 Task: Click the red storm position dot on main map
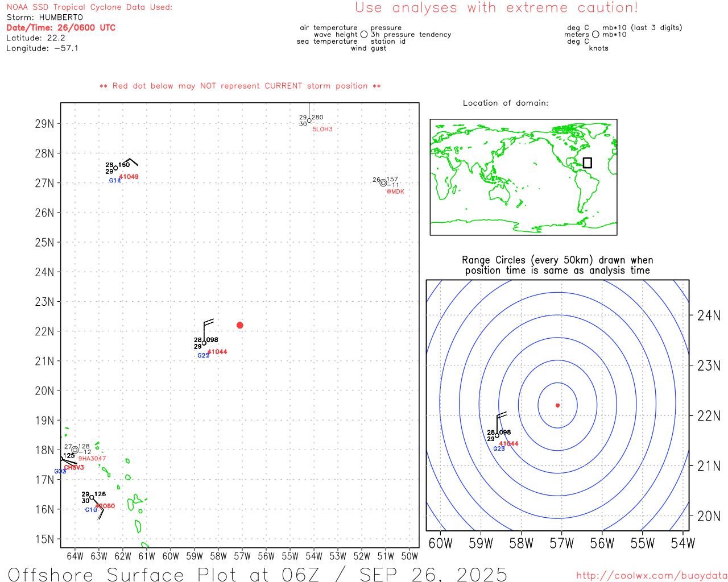coord(239,325)
